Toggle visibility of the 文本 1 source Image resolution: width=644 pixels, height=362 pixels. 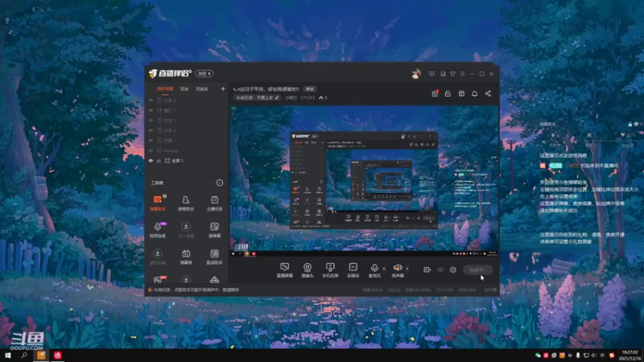coord(151,120)
